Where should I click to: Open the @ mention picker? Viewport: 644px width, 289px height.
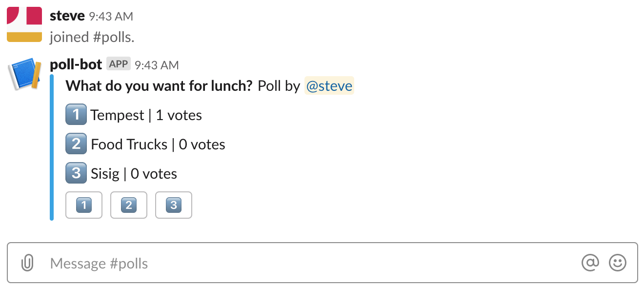point(590,263)
